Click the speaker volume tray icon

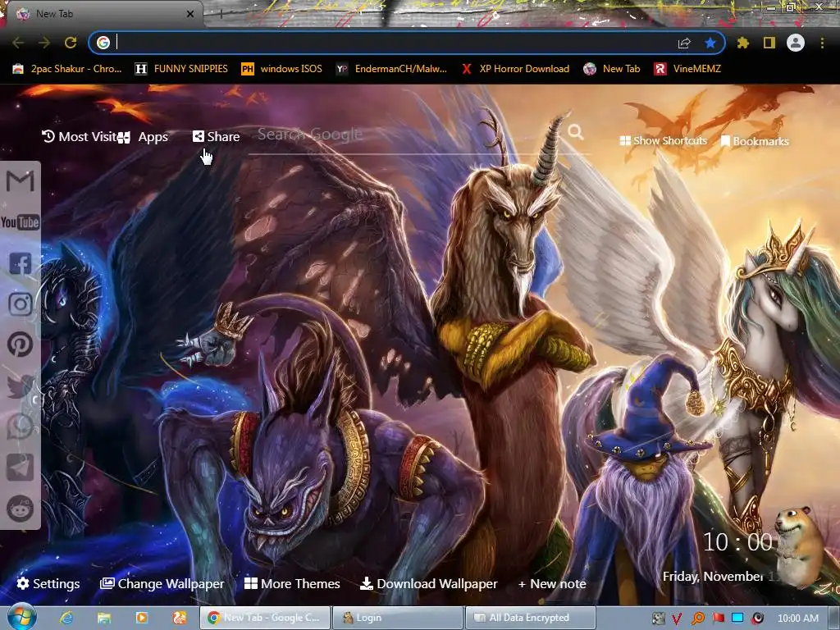point(757,619)
